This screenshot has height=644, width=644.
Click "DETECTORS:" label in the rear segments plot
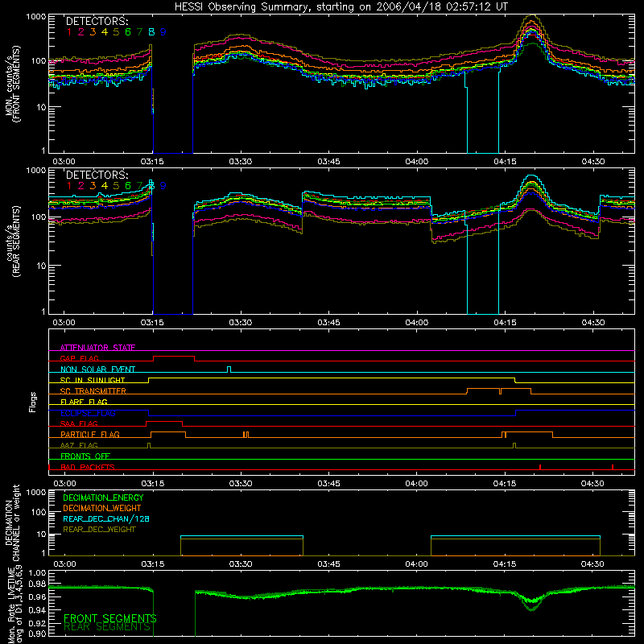click(97, 175)
